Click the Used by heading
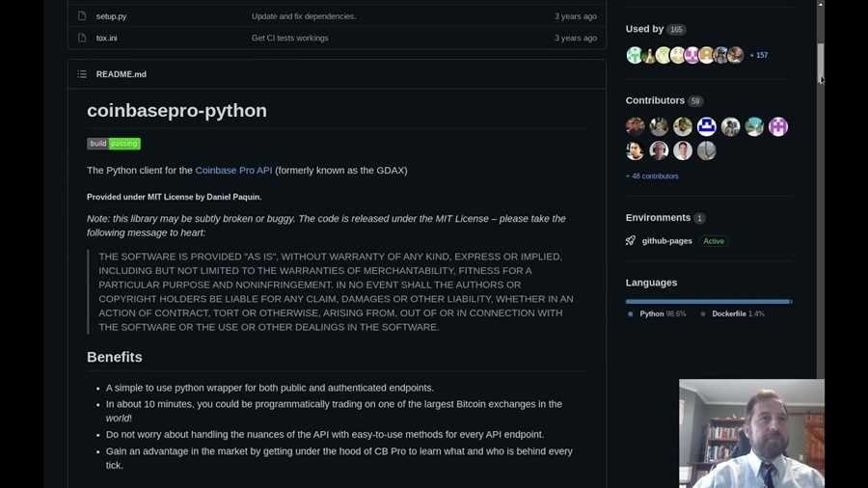This screenshot has width=868, height=488. point(644,29)
